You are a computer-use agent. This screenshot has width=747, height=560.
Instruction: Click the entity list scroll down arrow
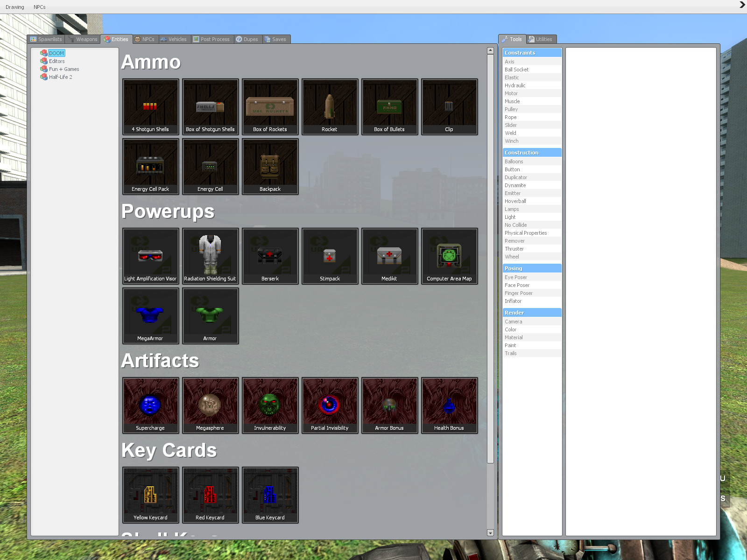tap(490, 532)
